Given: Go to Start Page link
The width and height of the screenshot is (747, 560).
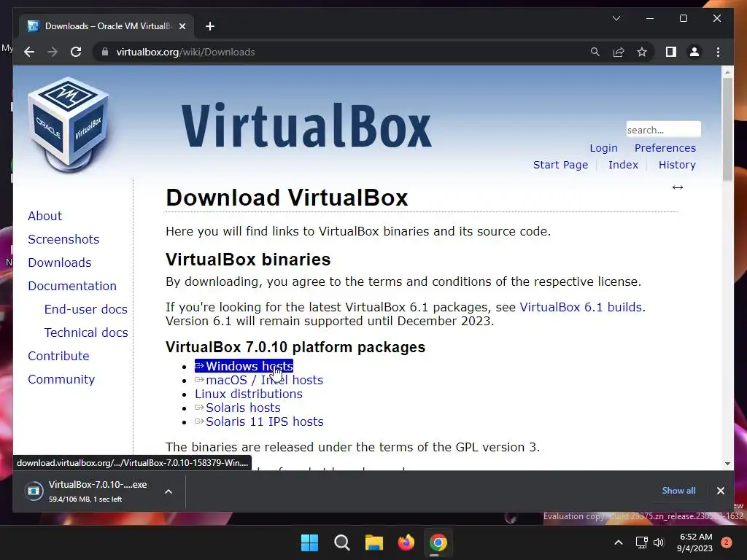Looking at the screenshot, I should pyautogui.click(x=560, y=165).
